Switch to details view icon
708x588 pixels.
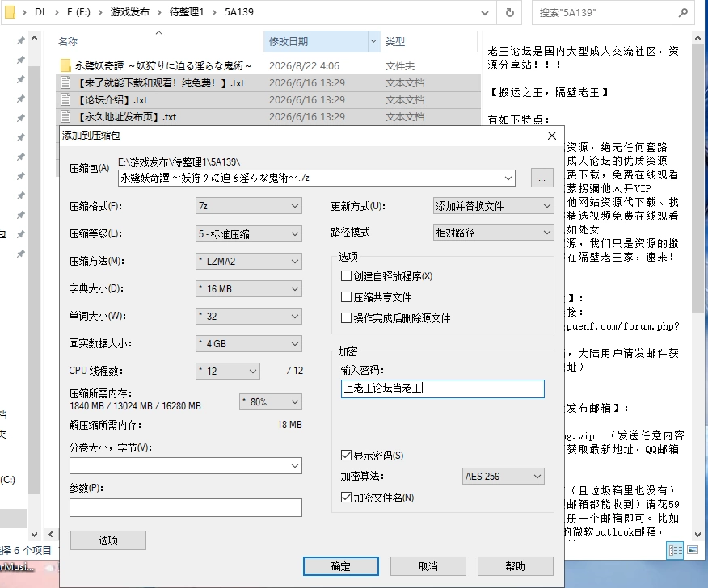click(676, 550)
